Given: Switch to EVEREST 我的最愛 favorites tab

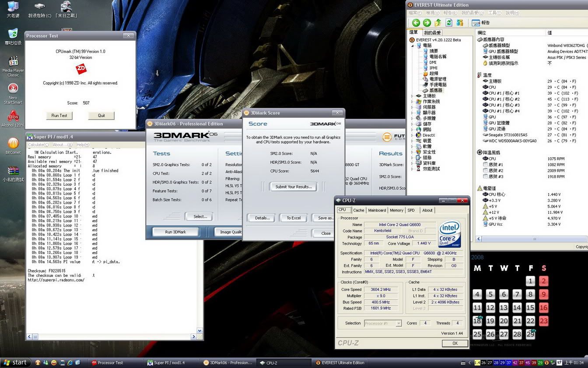Looking at the screenshot, I should coord(433,32).
